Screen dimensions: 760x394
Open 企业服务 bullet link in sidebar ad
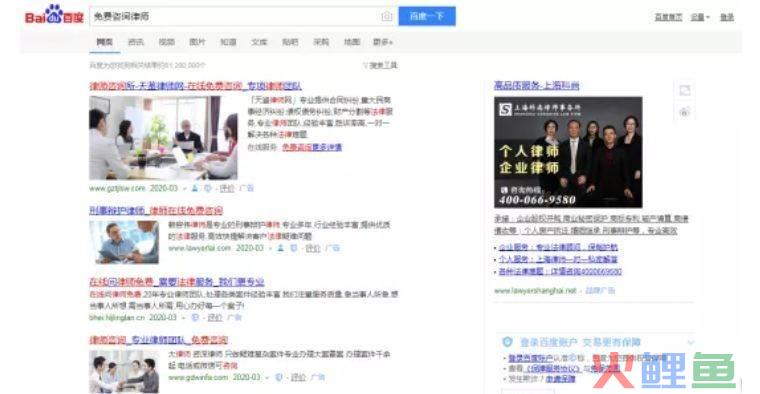pos(558,248)
